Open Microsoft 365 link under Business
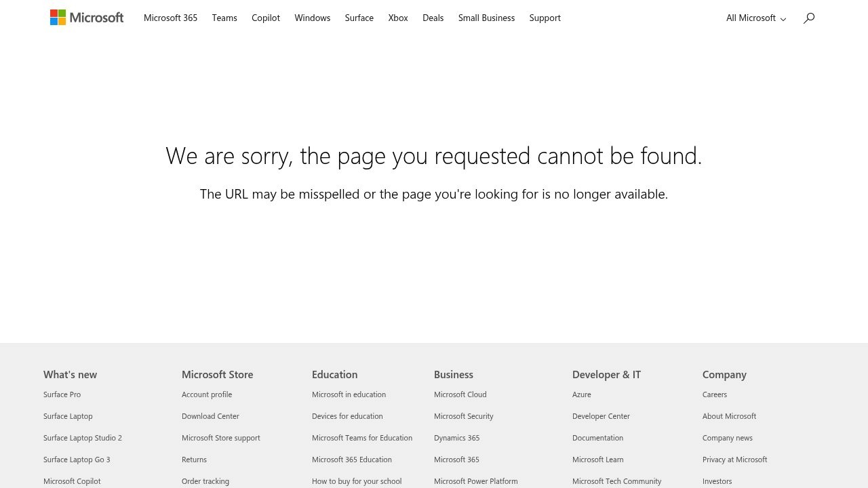 [x=456, y=460]
